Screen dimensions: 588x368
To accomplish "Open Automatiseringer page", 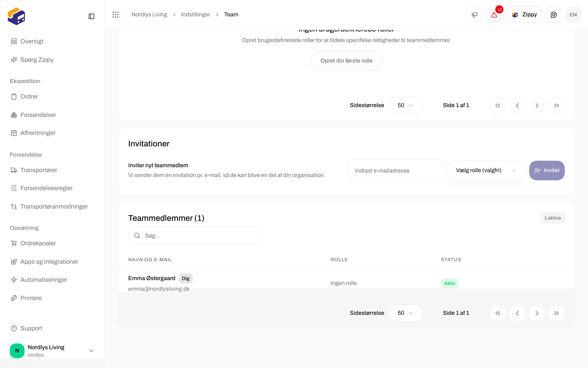I will coord(52,280).
